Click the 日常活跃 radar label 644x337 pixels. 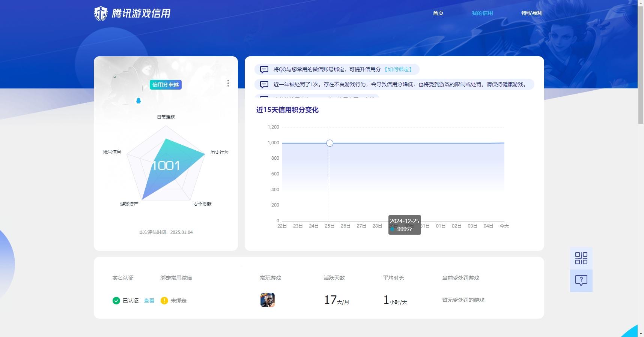point(166,117)
